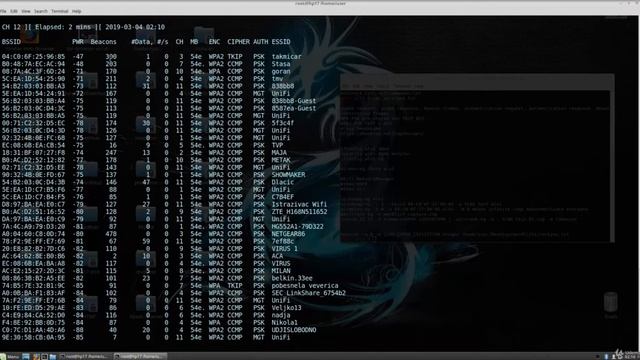Click the BSSID '9E:30:5B:CB:0A:95'
This screenshot has width=640, height=360.
coord(33,337)
